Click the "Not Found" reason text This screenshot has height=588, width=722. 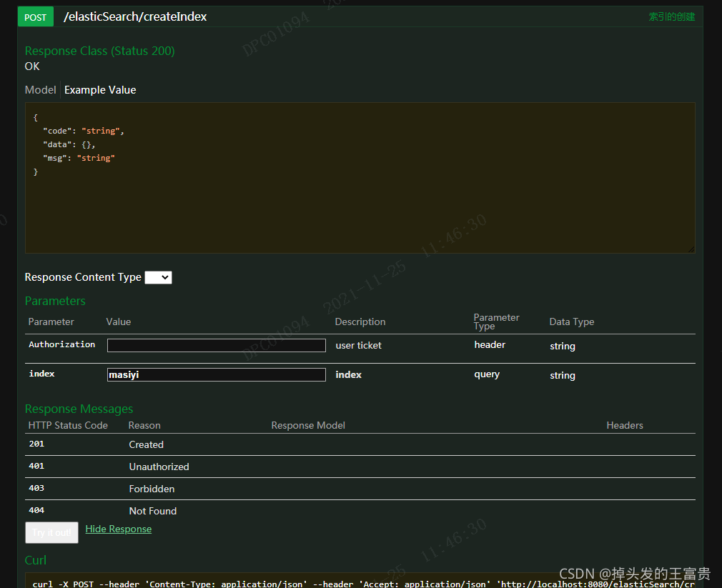click(152, 511)
